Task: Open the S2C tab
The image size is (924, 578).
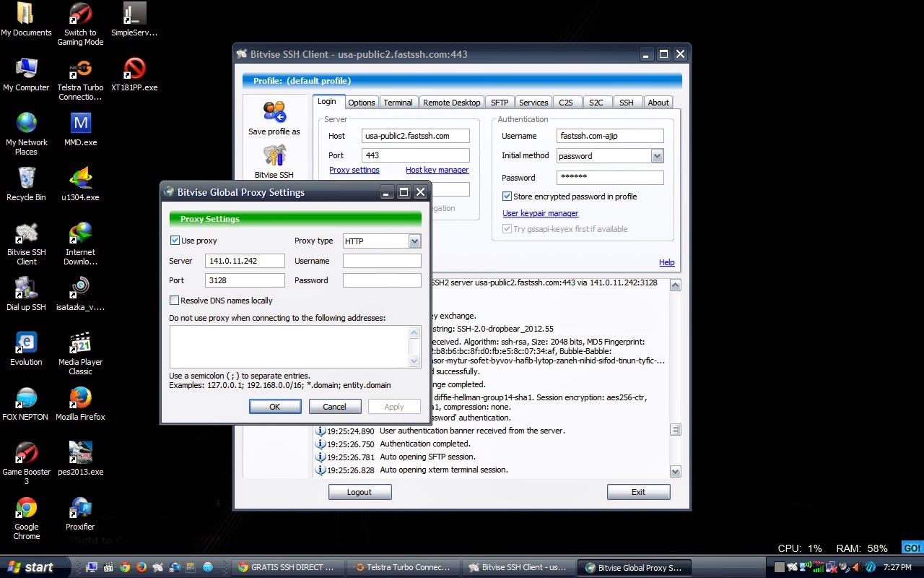Action: click(596, 103)
